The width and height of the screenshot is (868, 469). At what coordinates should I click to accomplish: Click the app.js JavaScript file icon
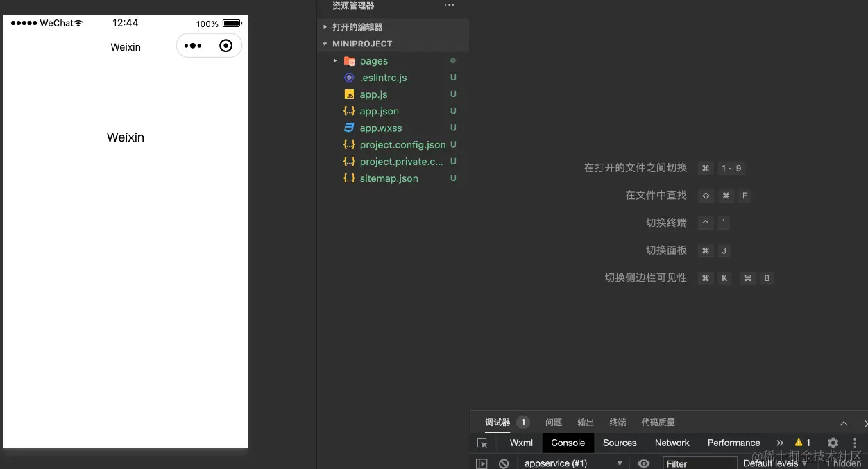pyautogui.click(x=350, y=94)
